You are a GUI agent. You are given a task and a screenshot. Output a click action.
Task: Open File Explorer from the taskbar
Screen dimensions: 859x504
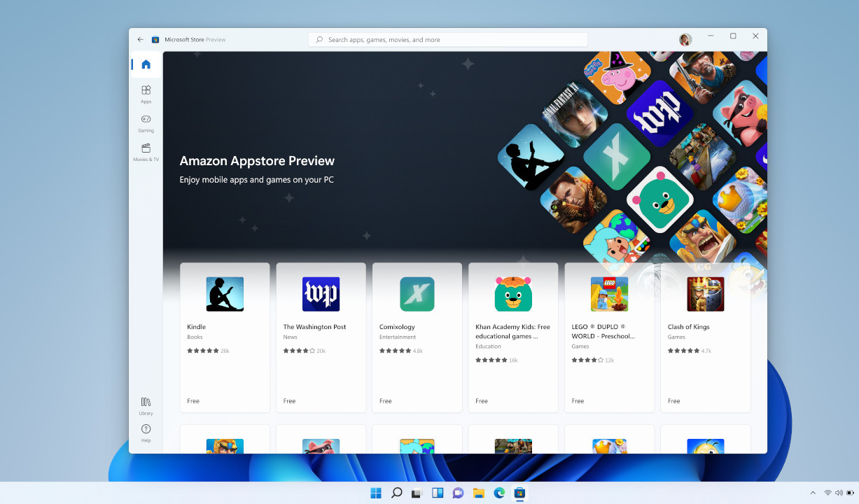click(479, 493)
